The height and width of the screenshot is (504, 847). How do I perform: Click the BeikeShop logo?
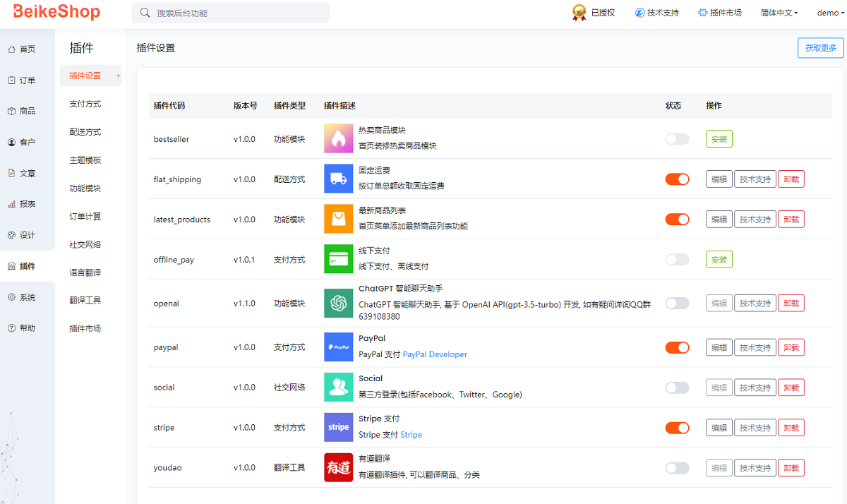56,13
